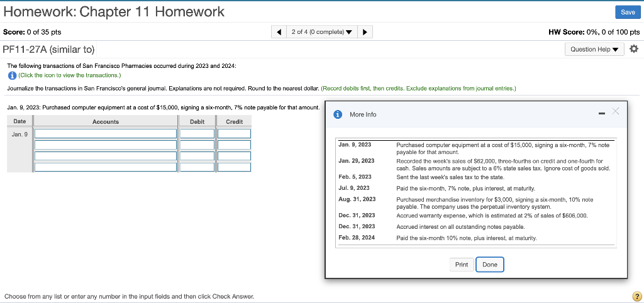644x303 pixels.
Task: Click 'Sent the last week's sales tax' text
Action: [450, 177]
